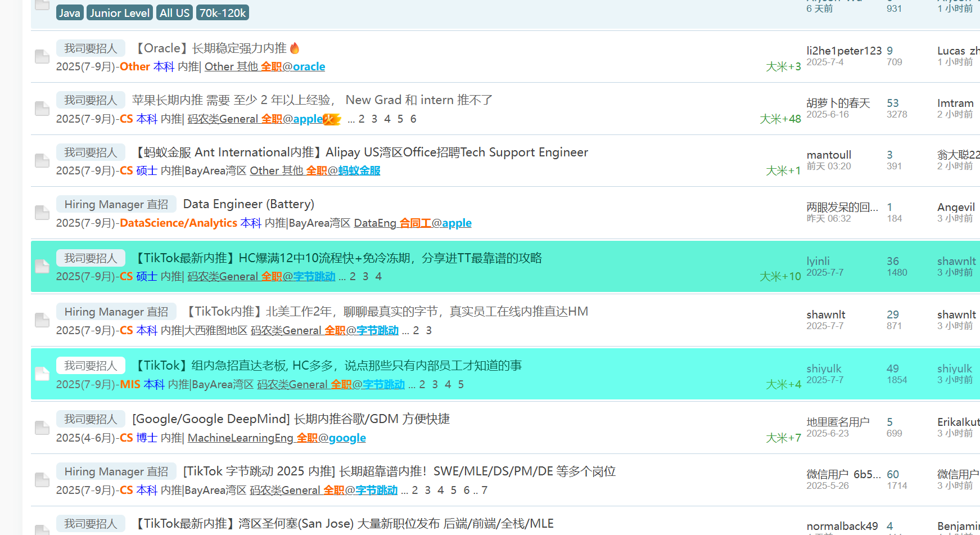Click the thread icon beside the Ant International post
This screenshot has width=980, height=535.
tap(42, 161)
